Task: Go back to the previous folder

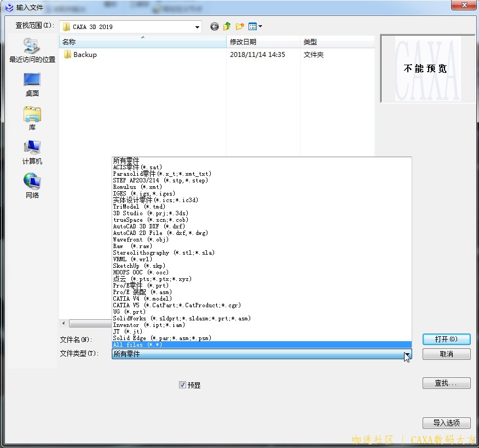Action: 215,27
